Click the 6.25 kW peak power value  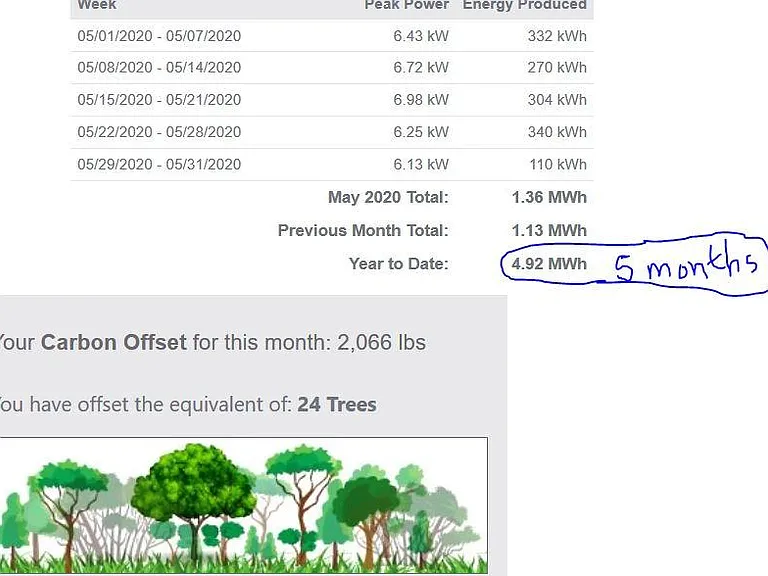[x=421, y=132]
